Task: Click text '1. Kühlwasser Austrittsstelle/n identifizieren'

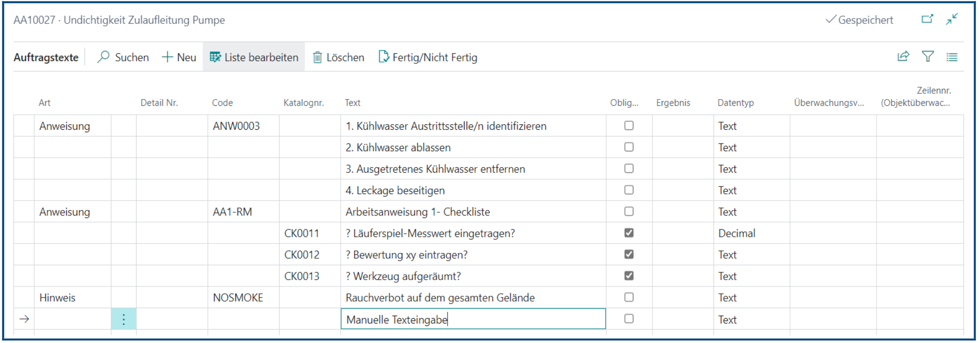Action: click(446, 126)
